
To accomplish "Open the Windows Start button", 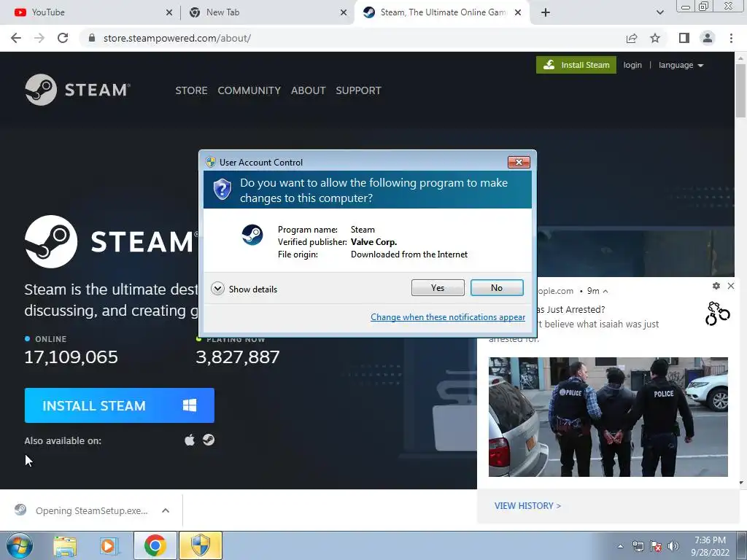I will click(20, 545).
